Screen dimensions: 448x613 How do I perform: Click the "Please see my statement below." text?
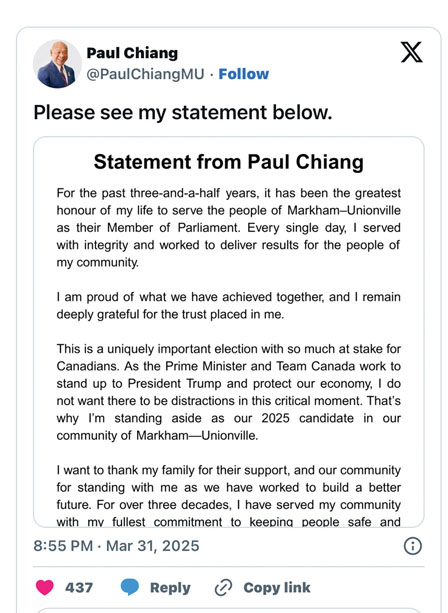pyautogui.click(x=183, y=113)
